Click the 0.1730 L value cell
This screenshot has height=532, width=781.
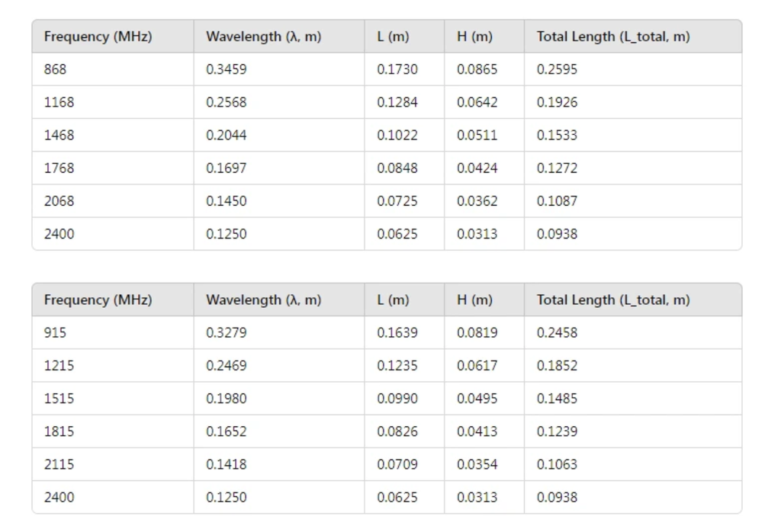[397, 69]
